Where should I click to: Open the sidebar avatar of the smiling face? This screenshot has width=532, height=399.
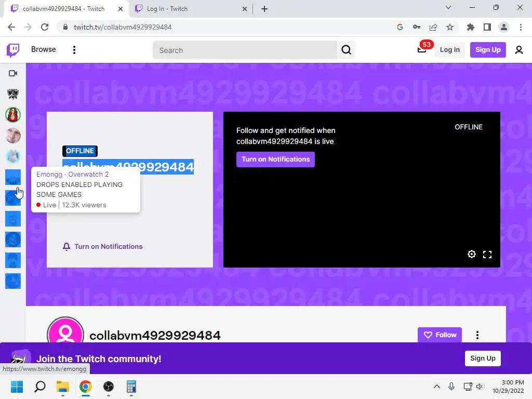13,136
